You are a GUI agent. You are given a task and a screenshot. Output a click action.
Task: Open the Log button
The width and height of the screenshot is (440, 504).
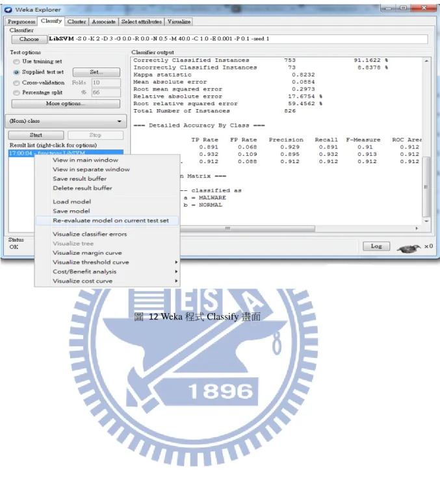(x=376, y=246)
